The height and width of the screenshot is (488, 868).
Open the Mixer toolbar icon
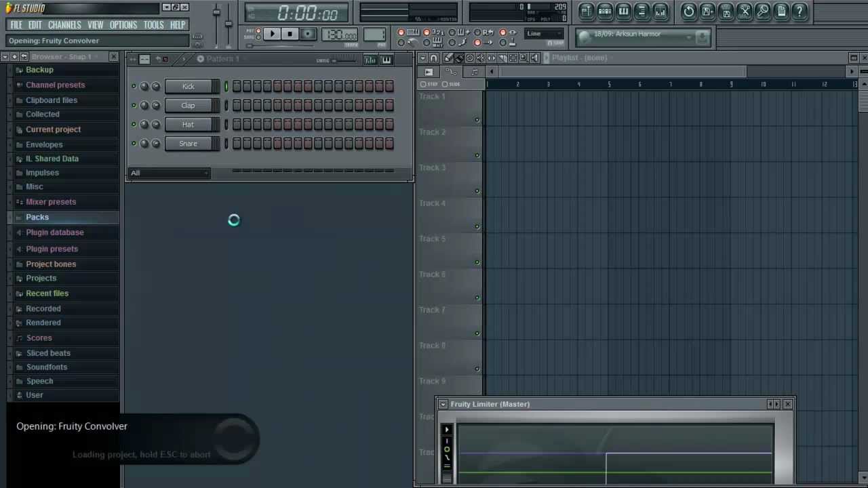pos(660,11)
